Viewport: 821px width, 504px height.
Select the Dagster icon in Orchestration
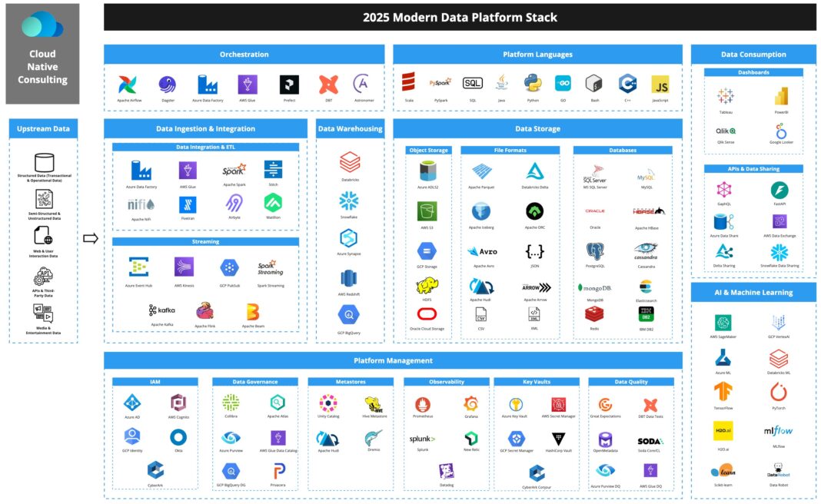pos(167,85)
